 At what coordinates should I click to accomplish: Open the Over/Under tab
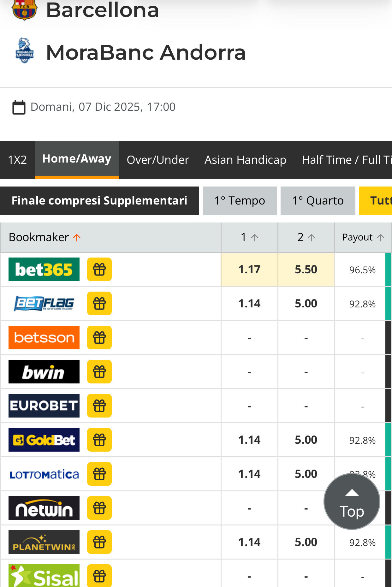(158, 160)
